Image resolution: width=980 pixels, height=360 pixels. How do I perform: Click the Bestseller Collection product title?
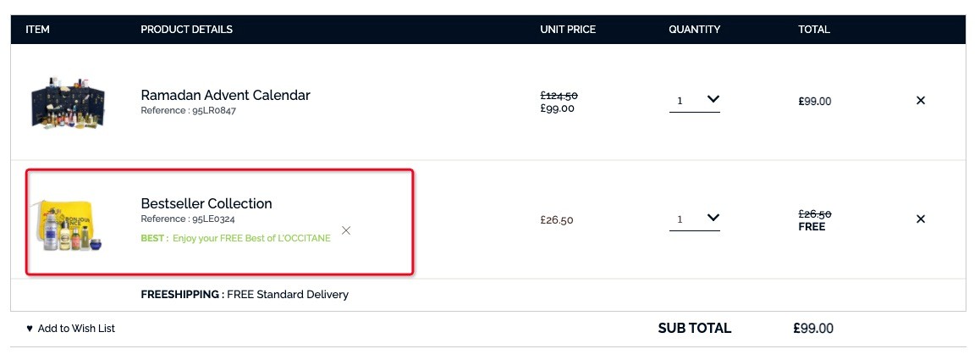[x=206, y=203]
